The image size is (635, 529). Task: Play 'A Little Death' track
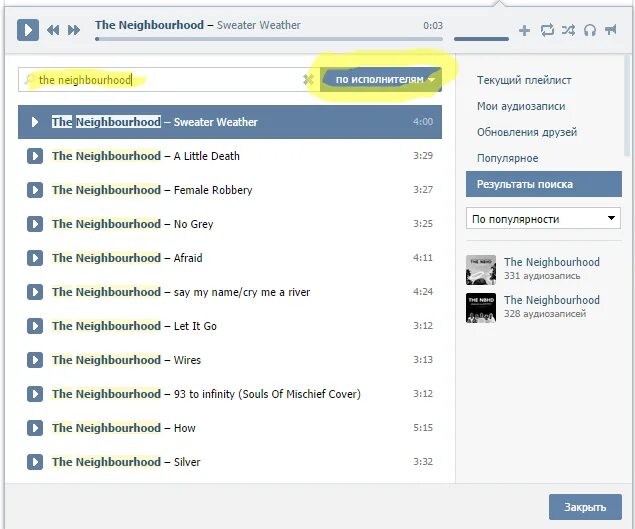pos(35,156)
